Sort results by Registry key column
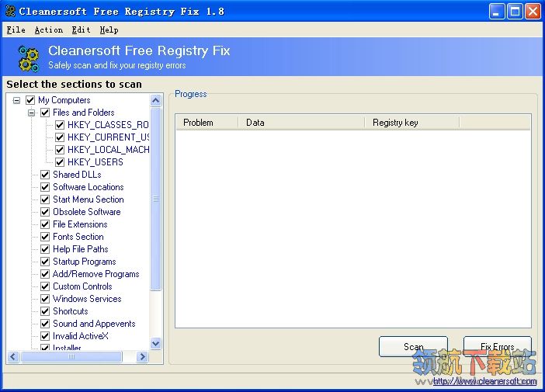The width and height of the screenshot is (545, 392). coord(412,123)
